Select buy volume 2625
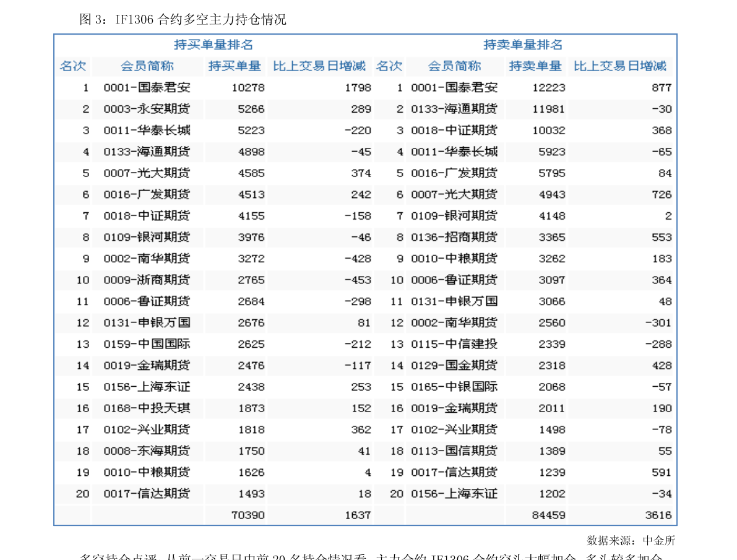737x560 pixels. pyautogui.click(x=251, y=344)
